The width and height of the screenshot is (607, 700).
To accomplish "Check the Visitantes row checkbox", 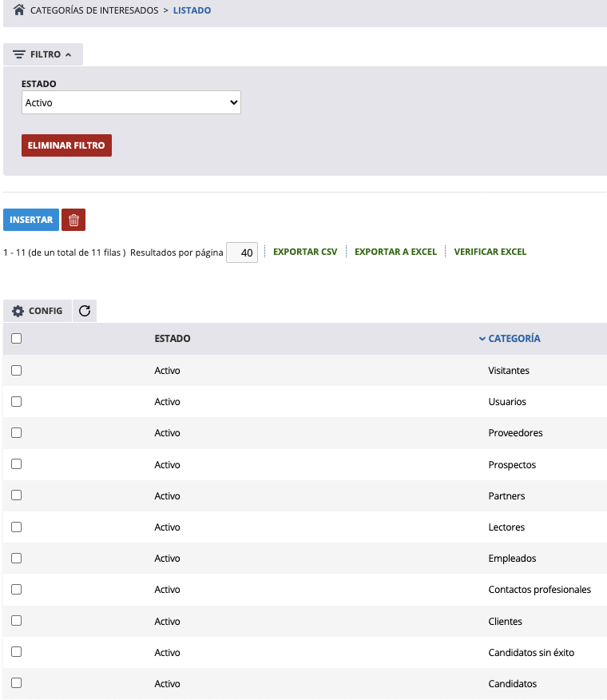I will (x=17, y=371).
